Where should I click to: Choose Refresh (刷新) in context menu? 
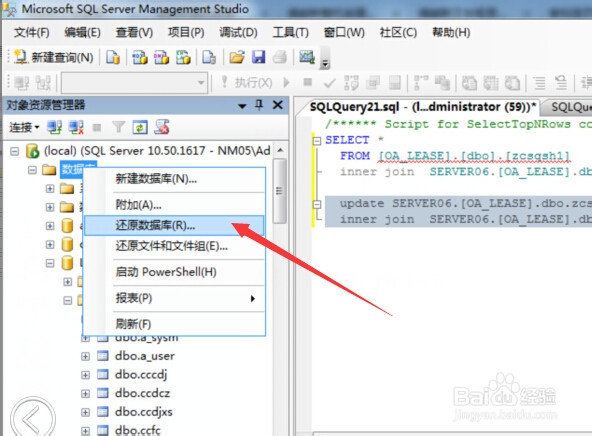coord(174,324)
